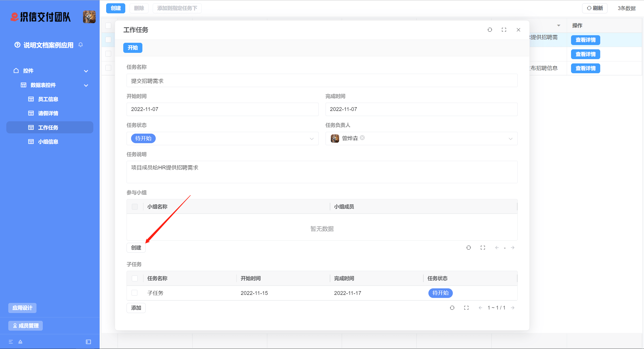644x349 pixels.
Task: Click fullscreen icon in 工作任务 dialog header
Action: pos(504,30)
